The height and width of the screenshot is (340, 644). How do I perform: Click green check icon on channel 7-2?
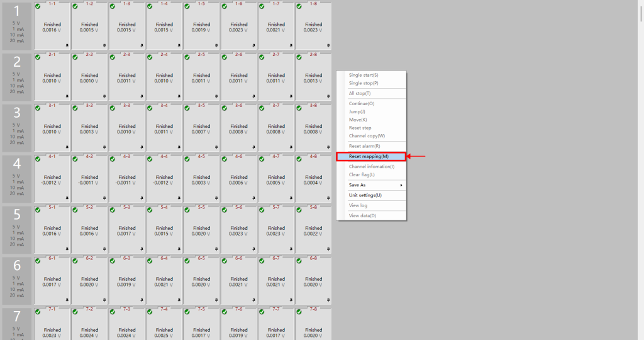pyautogui.click(x=75, y=311)
